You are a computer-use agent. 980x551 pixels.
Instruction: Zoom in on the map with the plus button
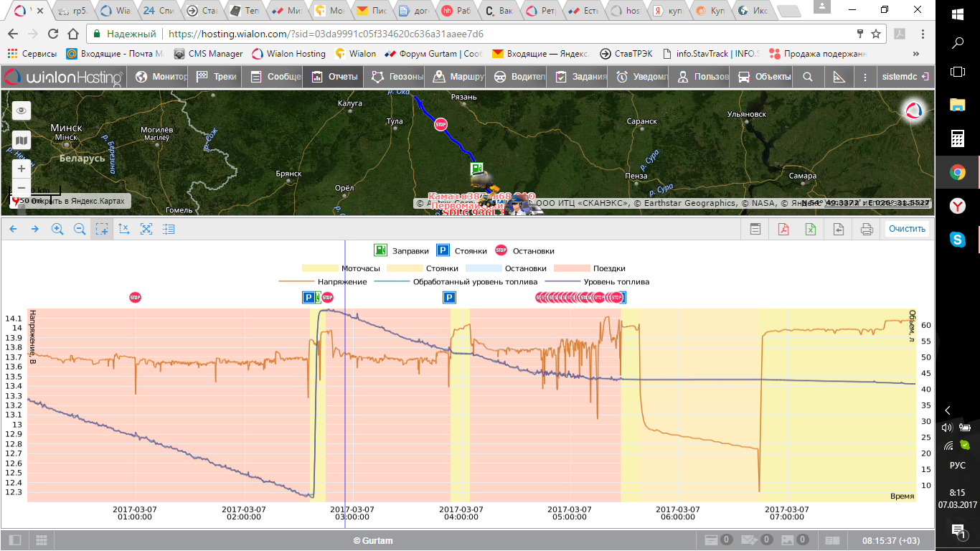tap(22, 169)
